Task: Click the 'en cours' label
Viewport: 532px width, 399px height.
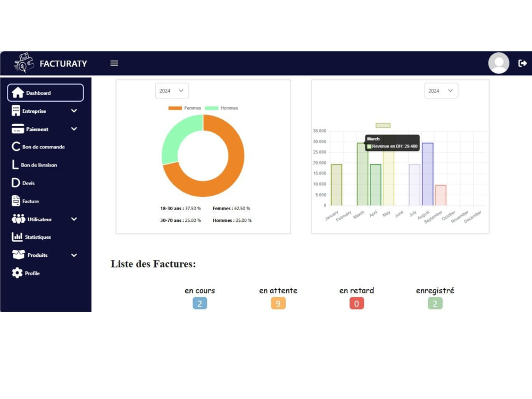Action: tap(200, 291)
